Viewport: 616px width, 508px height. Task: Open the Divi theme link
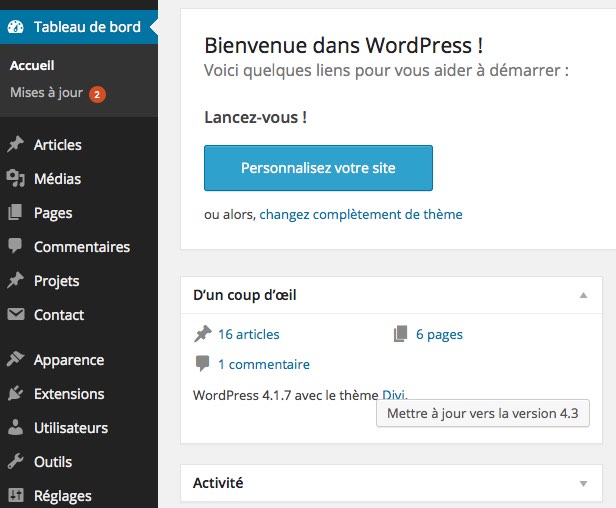pyautogui.click(x=393, y=394)
